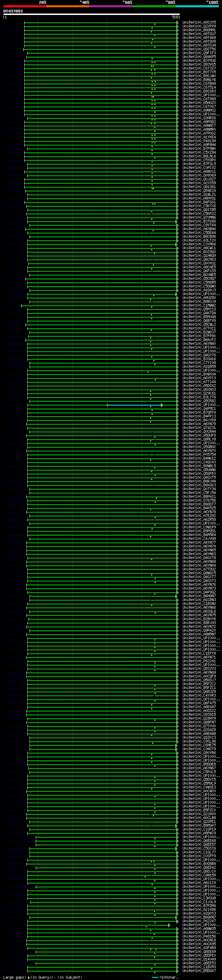The image size is (222, 980).
Task: Click hit label UniRef100_A9NNT7
Action: coord(199,125)
